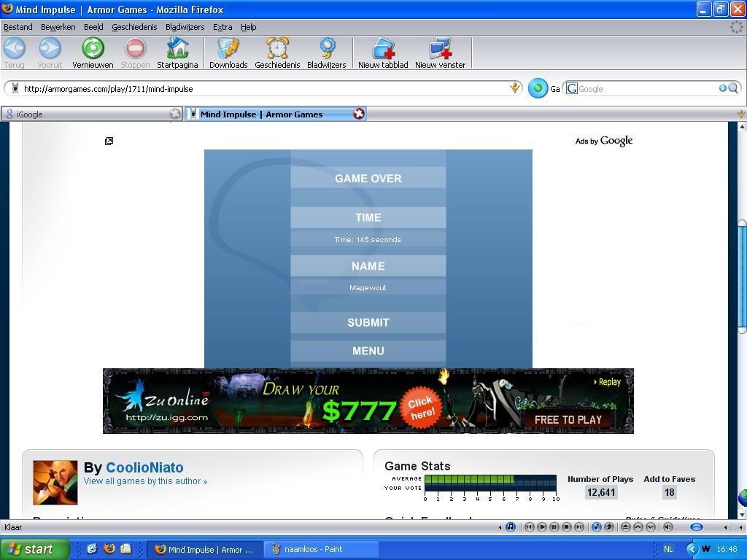Open the Bladwijzers menu
The image size is (747, 560).
click(185, 27)
